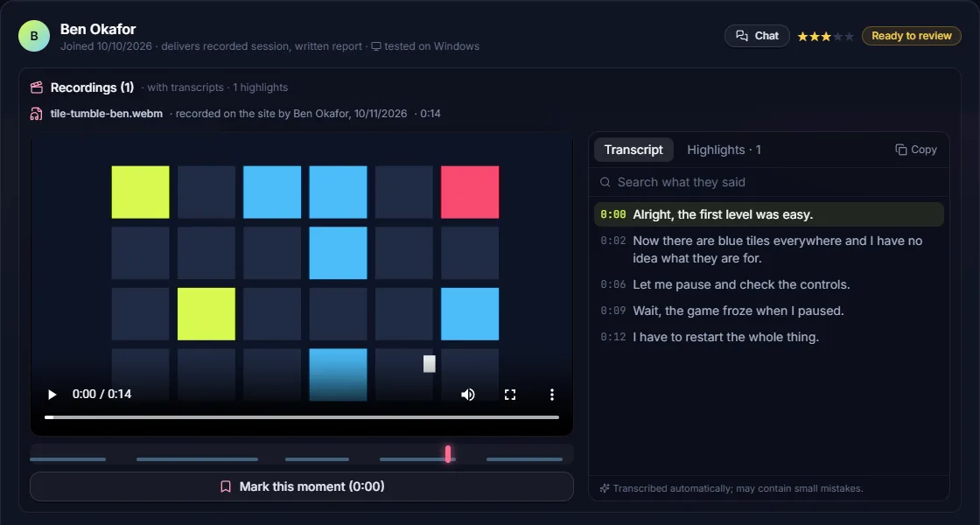
Task: Select the last speech segment on the timeline
Action: [x=524, y=459]
